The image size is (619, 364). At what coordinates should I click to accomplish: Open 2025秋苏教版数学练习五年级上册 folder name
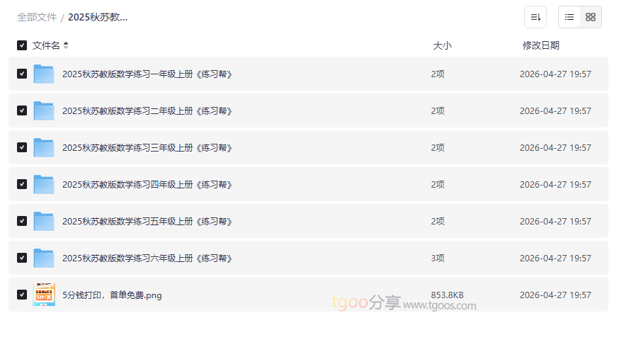click(147, 221)
